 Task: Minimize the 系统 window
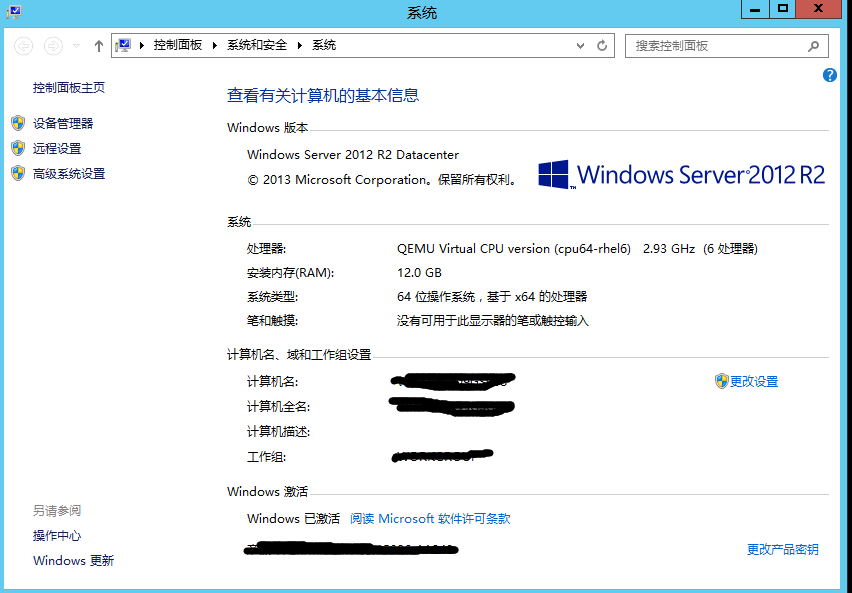pyautogui.click(x=754, y=9)
